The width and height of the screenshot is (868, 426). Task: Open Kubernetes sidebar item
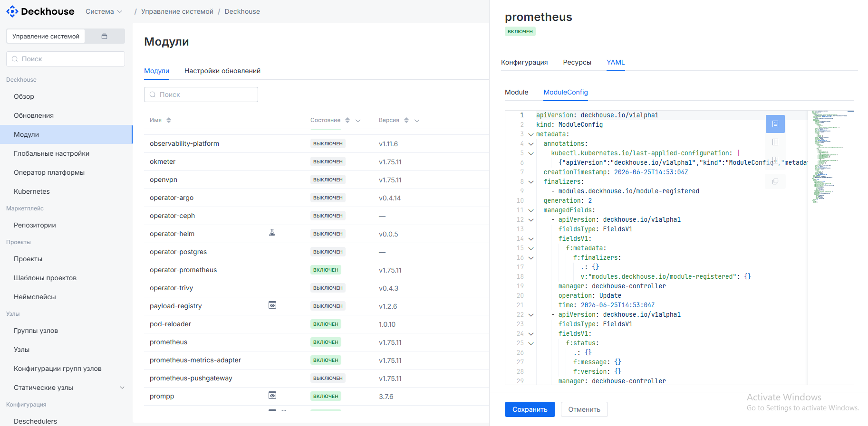point(32,191)
